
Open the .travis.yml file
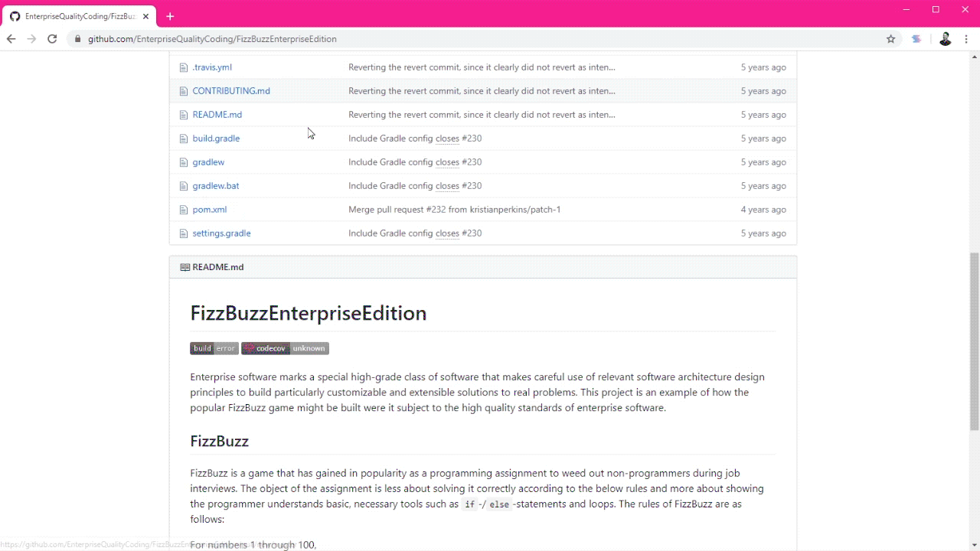tap(212, 67)
